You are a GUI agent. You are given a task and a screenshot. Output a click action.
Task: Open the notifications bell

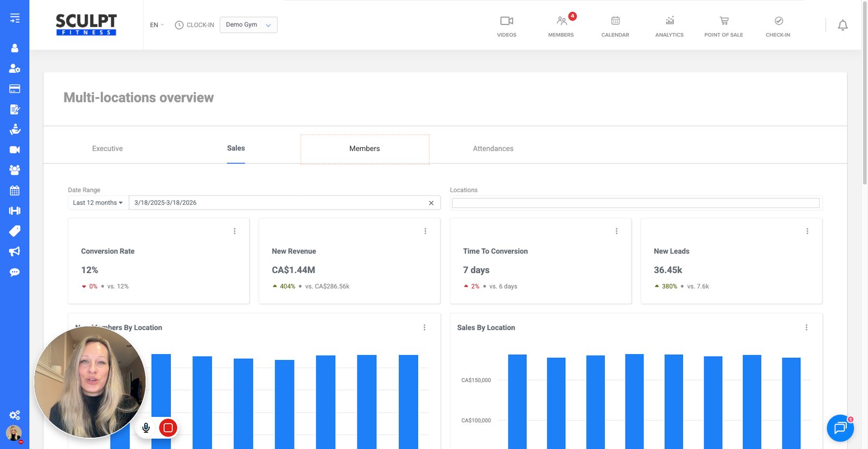point(843,25)
